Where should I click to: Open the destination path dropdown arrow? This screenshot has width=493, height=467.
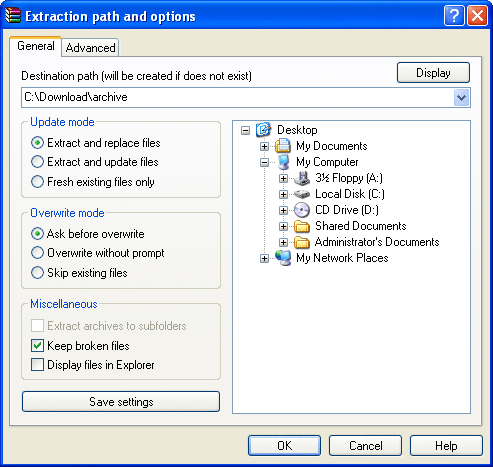[x=461, y=98]
